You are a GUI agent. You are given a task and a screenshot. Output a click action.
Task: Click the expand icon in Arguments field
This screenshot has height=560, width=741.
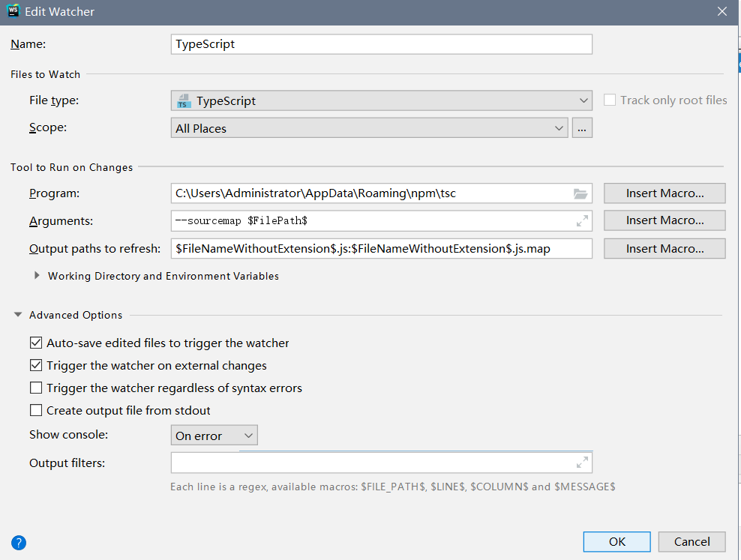coord(582,221)
